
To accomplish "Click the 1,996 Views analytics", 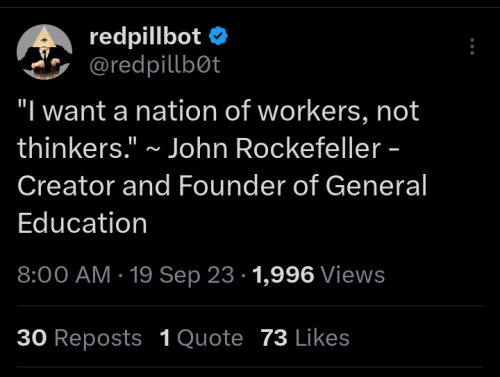I will point(319,275).
